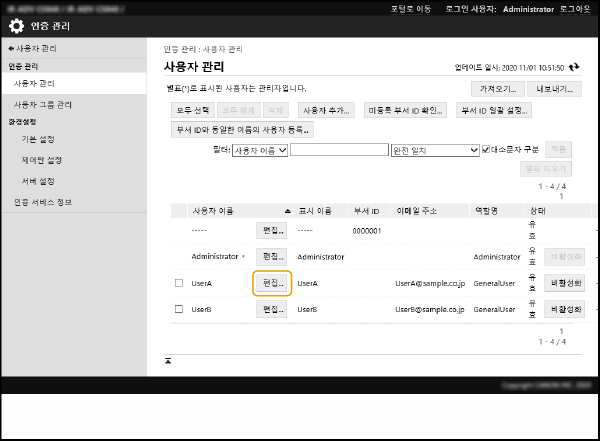The image size is (600, 441).
Task: Click the back-to-top arrow icon below the table
Action: 168,359
